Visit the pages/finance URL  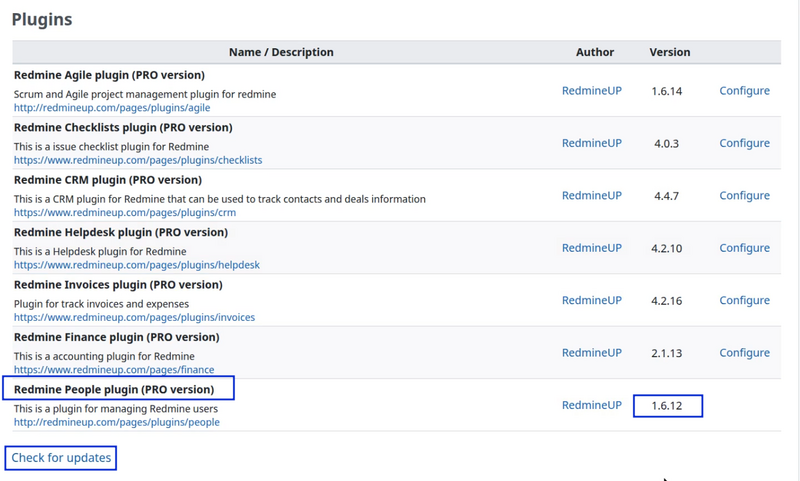tap(114, 370)
